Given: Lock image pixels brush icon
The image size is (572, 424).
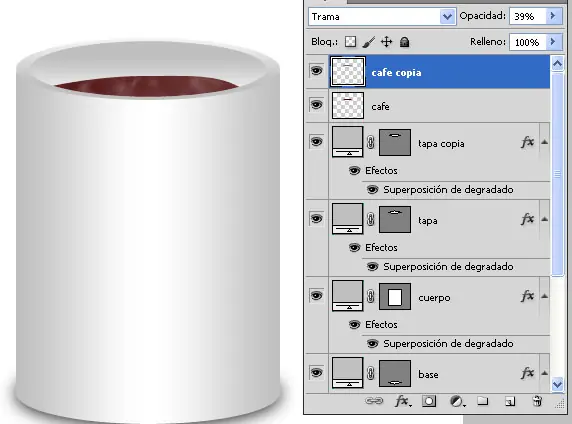Looking at the screenshot, I should point(369,42).
